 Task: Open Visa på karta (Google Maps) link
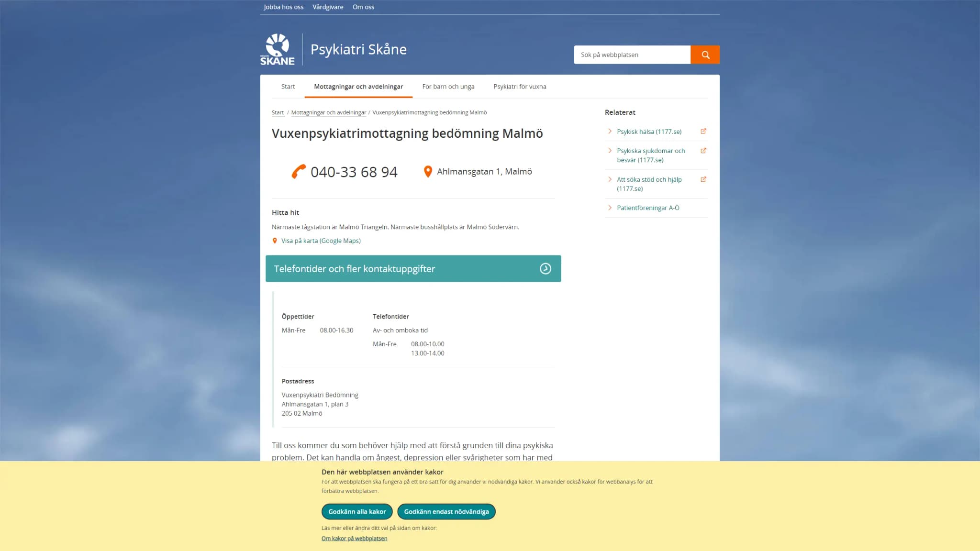click(321, 241)
